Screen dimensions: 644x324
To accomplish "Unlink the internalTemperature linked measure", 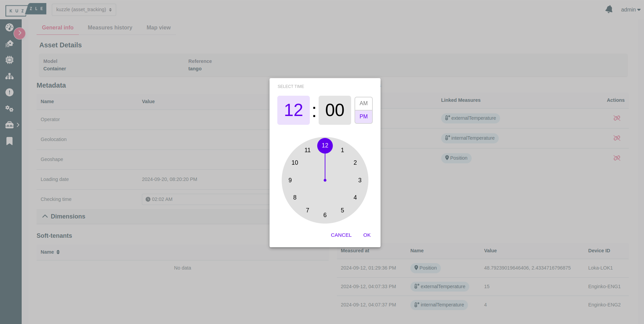I will 617,138.
